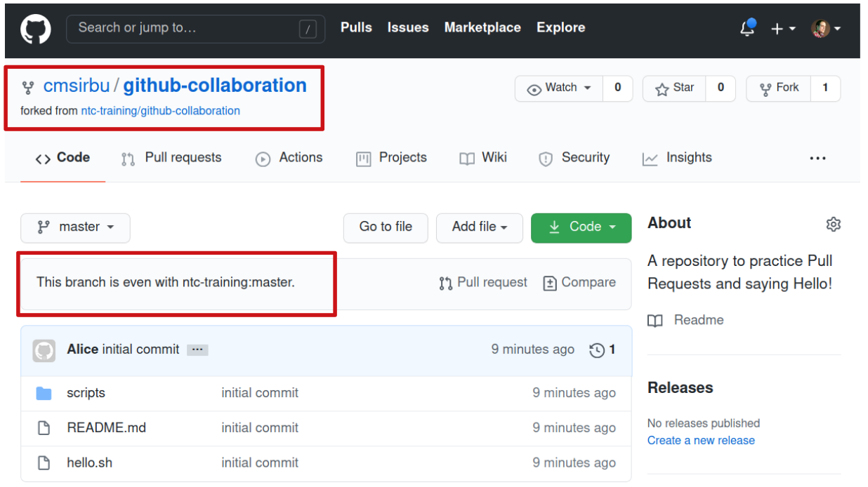This screenshot has height=487, width=868.
Task: Expand the commit message ellipsis
Action: pyautogui.click(x=197, y=350)
